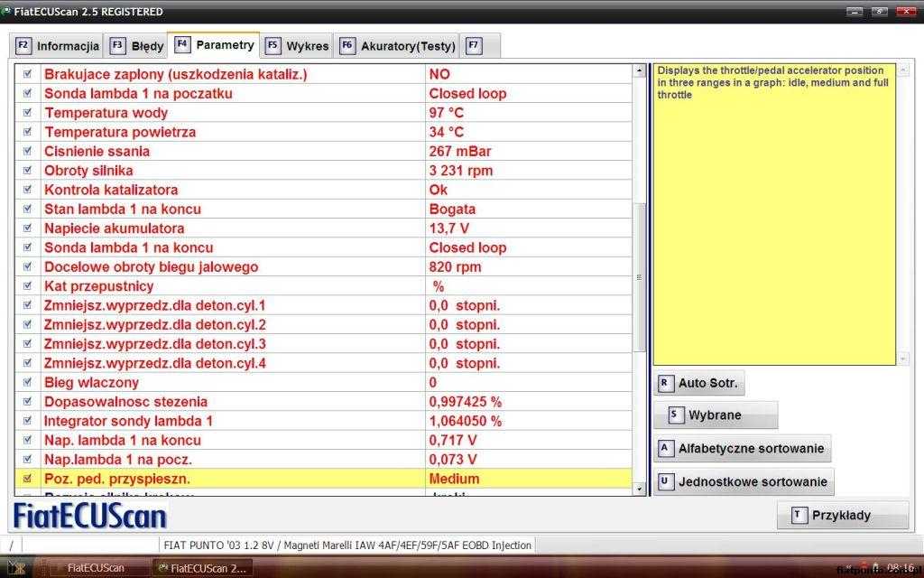Click the 3 231 rpm value
The height and width of the screenshot is (578, 924).
pos(461,171)
